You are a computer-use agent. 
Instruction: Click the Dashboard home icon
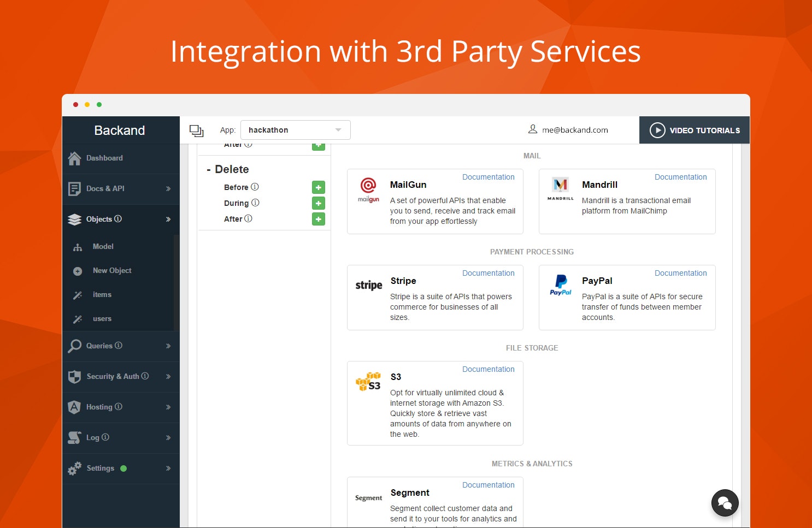(x=75, y=158)
